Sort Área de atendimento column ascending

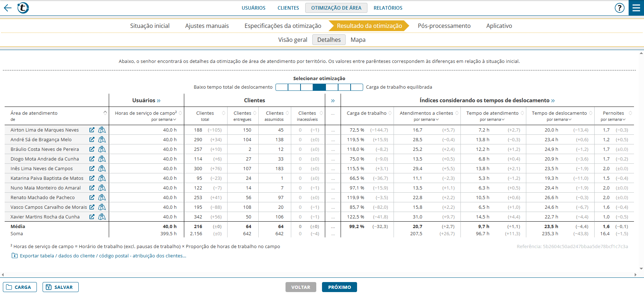pyautogui.click(x=105, y=113)
